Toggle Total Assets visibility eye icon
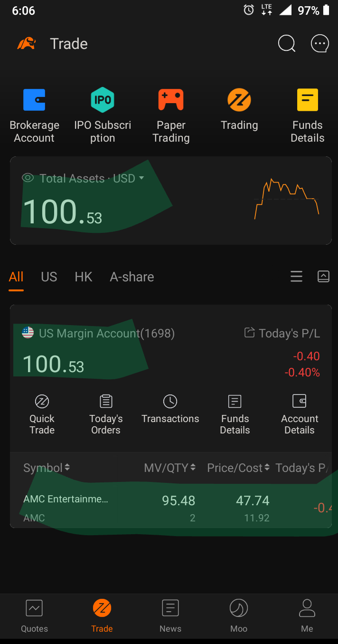Image resolution: width=338 pixels, height=644 pixels. pyautogui.click(x=28, y=178)
